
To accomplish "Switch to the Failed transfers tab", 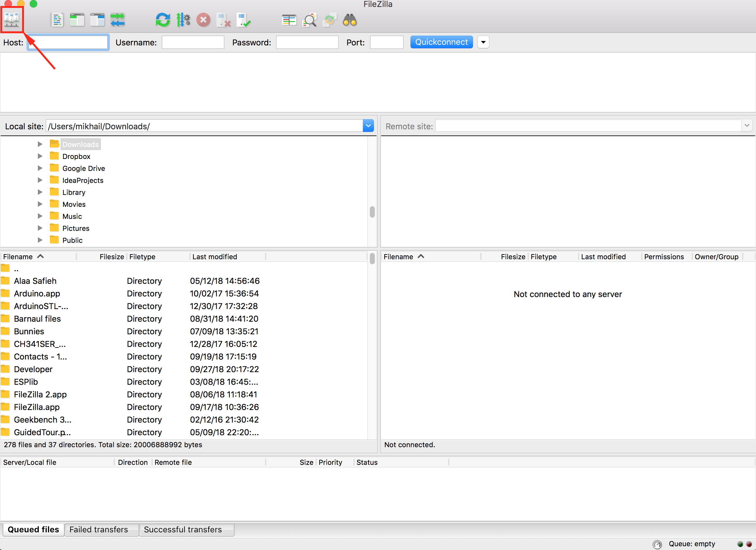I will pyautogui.click(x=99, y=530).
